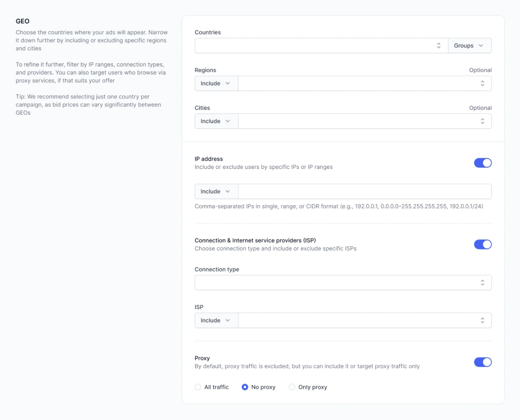The height and width of the screenshot is (420, 520).
Task: Open the Connection type selector
Action: tap(342, 282)
